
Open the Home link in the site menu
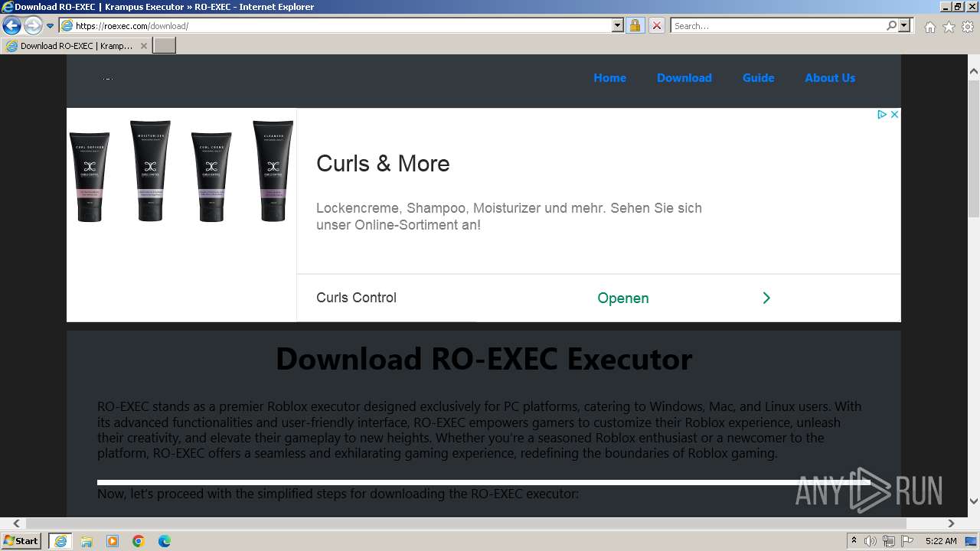click(x=609, y=78)
